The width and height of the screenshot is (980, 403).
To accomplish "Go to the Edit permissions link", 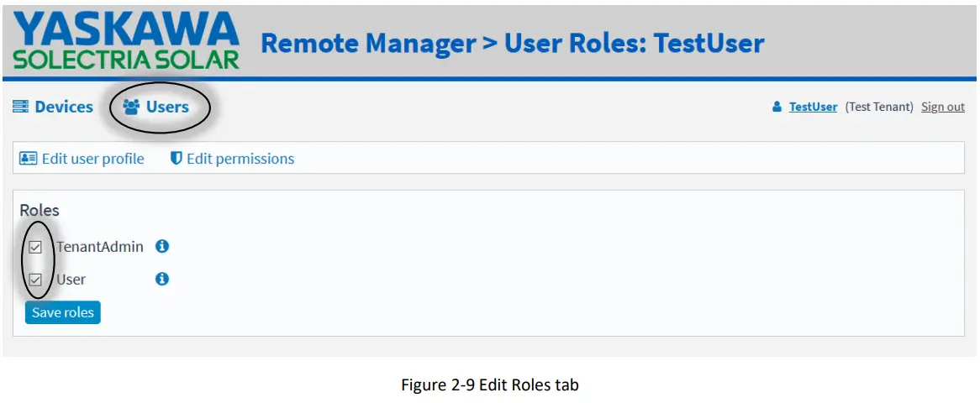I will click(x=240, y=159).
